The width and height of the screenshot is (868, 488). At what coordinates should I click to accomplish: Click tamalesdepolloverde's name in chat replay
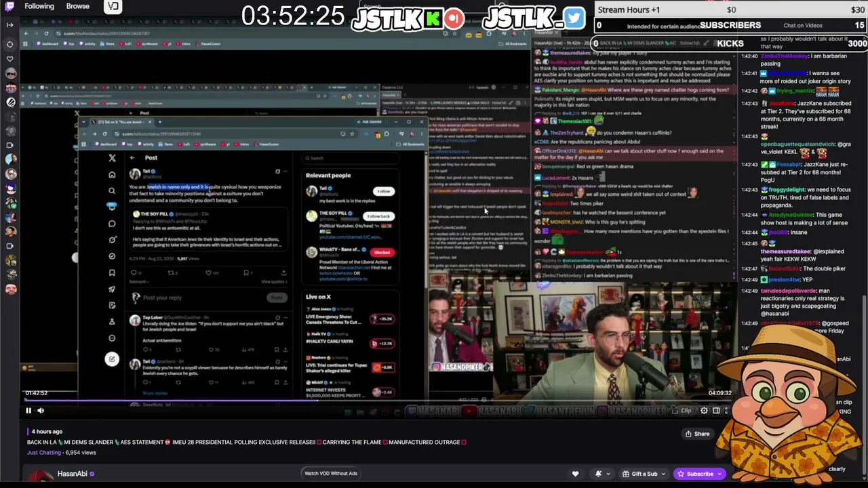click(789, 291)
